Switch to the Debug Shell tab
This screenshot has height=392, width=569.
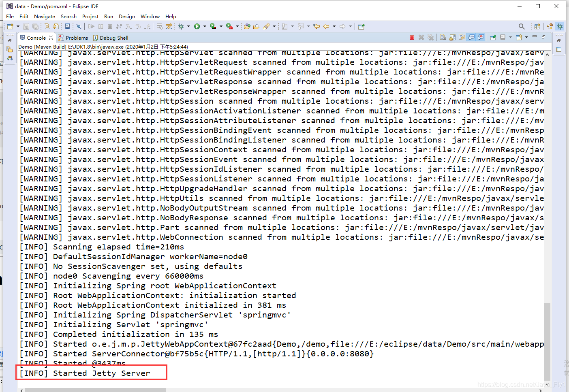pos(110,38)
